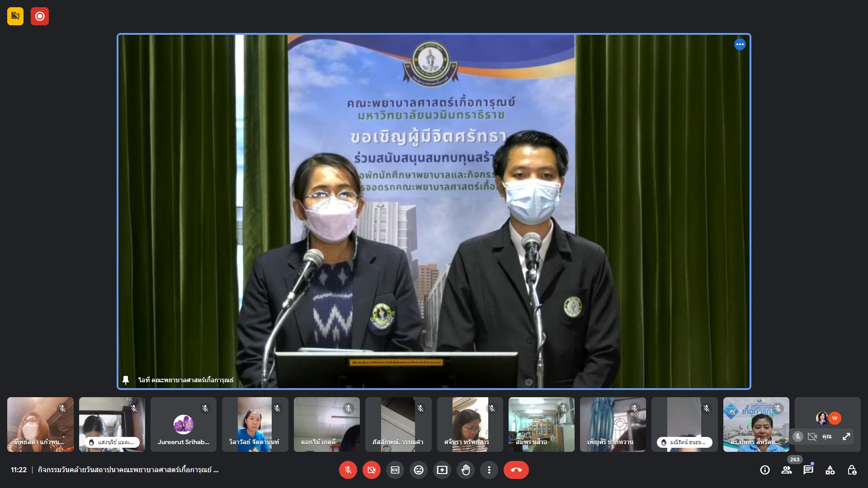Select the ดอกไม้ เกตุดี participant tile

point(327,425)
